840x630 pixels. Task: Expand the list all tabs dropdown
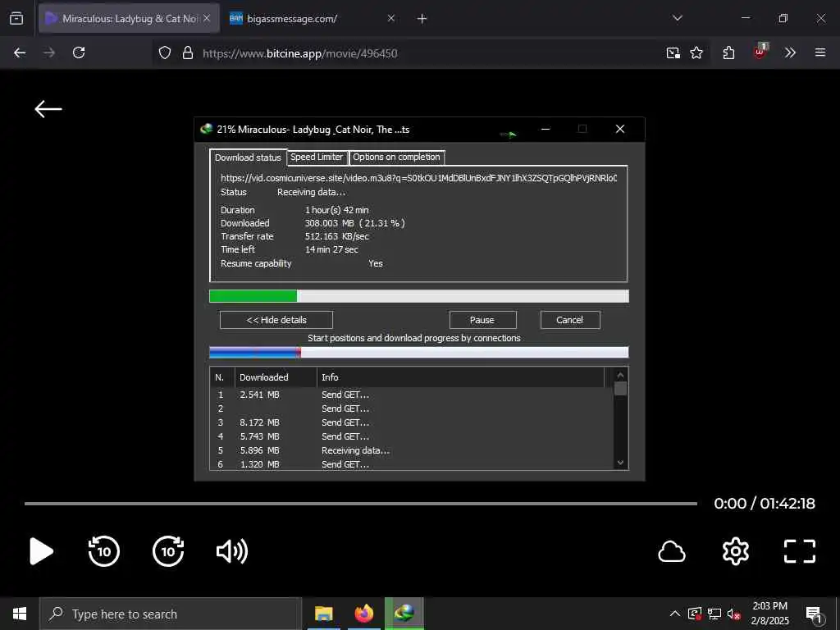tap(678, 18)
